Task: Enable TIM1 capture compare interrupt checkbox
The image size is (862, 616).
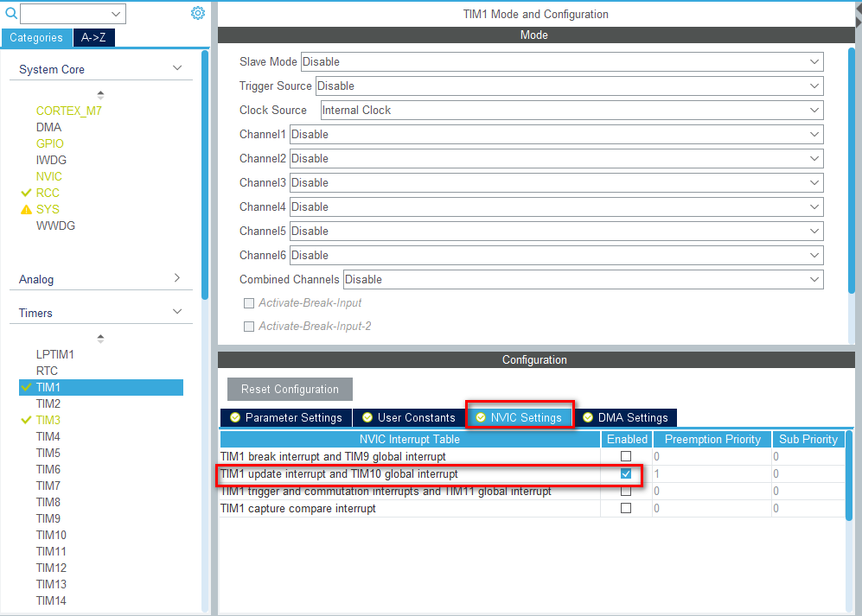Action: point(626,508)
